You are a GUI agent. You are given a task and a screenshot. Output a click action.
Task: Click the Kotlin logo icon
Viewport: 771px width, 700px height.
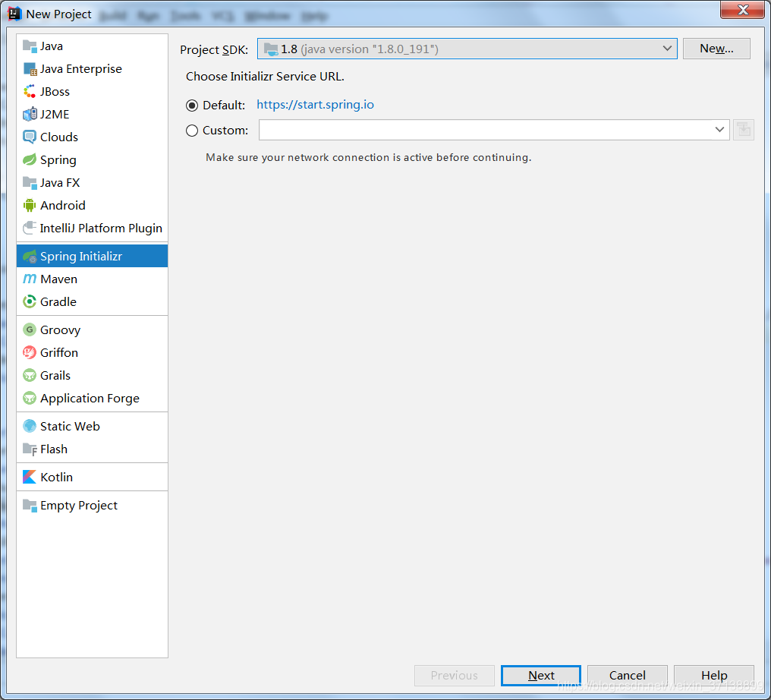coord(30,477)
